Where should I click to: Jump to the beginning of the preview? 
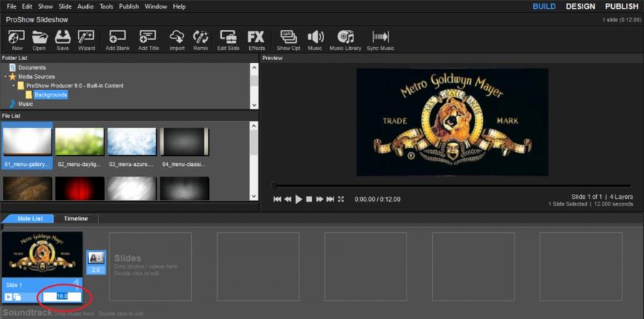point(277,199)
